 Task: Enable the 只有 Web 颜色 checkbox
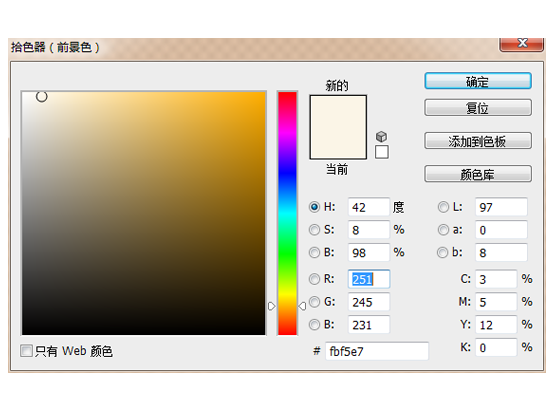(x=26, y=351)
